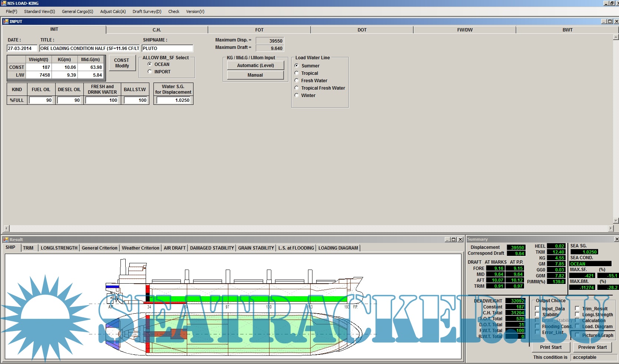This screenshot has width=619, height=364.
Task: Open the Draft Survey(D) menu
Action: pyautogui.click(x=147, y=11)
